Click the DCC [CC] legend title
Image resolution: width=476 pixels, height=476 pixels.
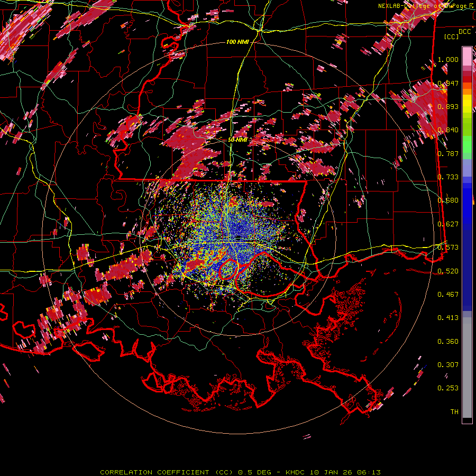[x=457, y=34]
